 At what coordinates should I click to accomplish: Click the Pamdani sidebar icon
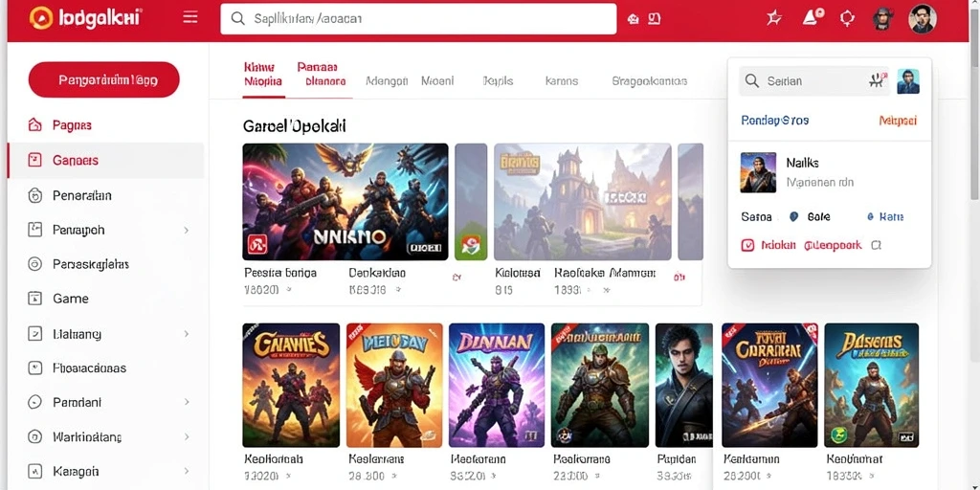[x=35, y=402]
